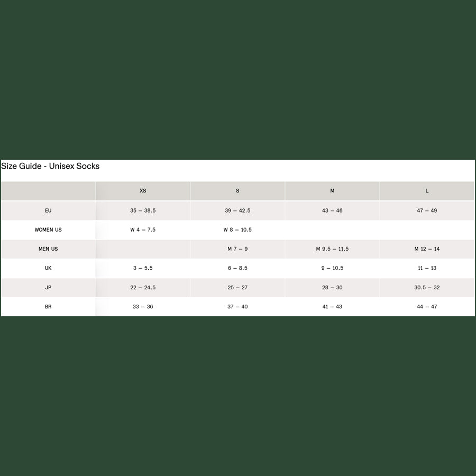
Task: Select the M size column header
Action: (x=332, y=191)
